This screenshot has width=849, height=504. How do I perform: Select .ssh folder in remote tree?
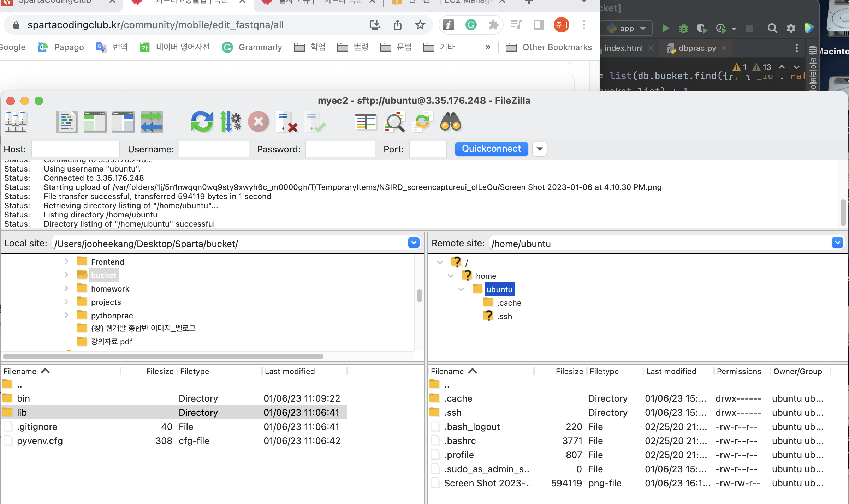point(504,316)
